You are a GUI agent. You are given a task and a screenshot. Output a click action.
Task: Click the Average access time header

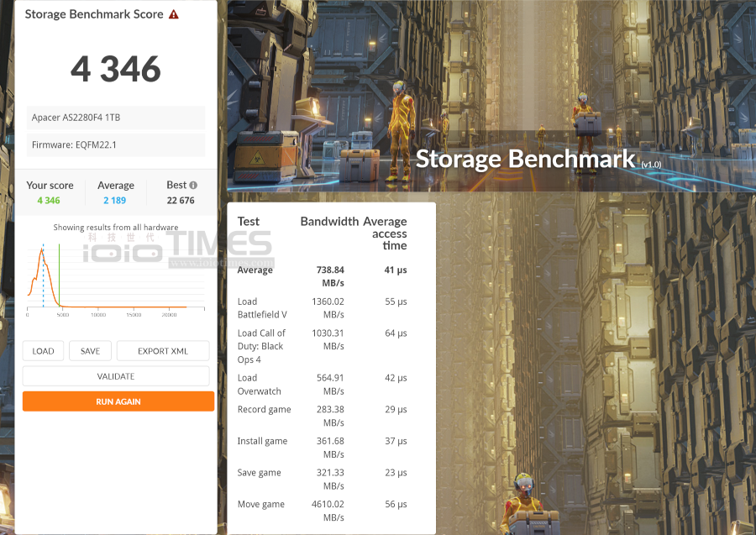tap(385, 233)
